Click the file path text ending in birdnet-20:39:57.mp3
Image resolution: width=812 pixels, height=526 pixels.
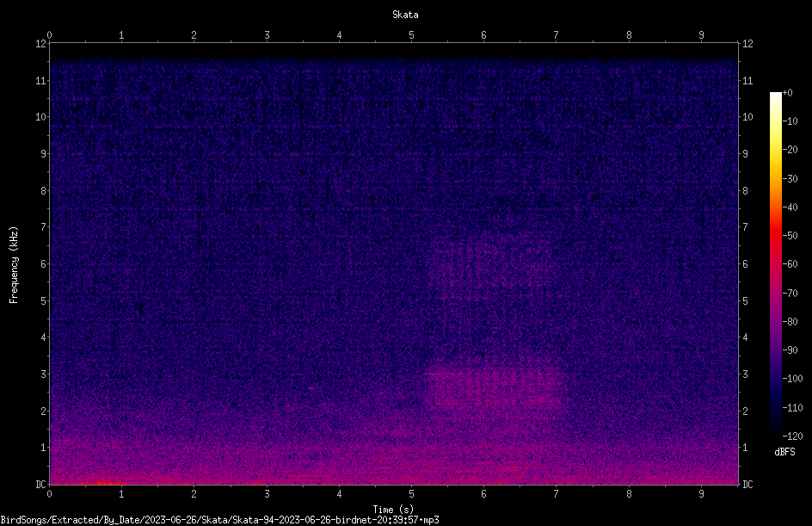(x=219, y=520)
